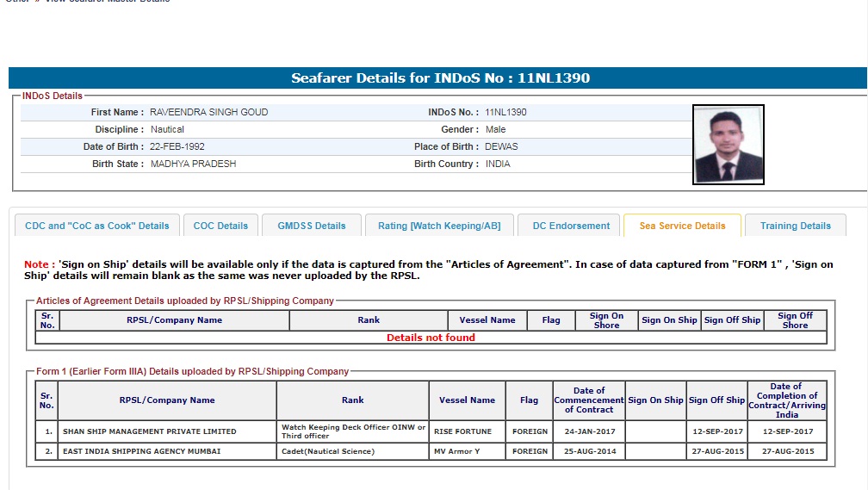Click the seafarer's profile photo

click(x=728, y=145)
